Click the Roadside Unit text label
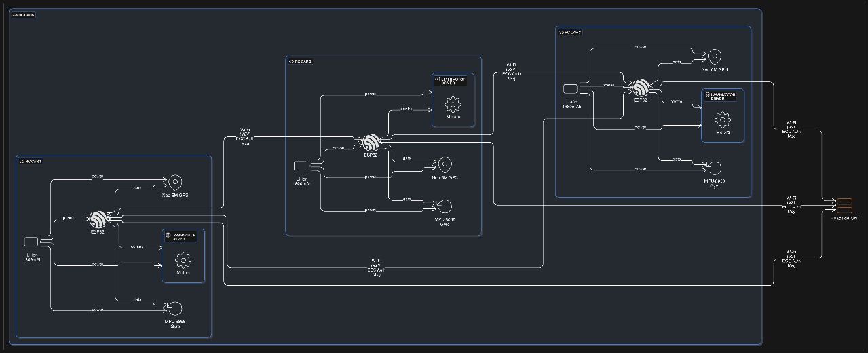The height and width of the screenshot is (353, 868). click(x=845, y=218)
